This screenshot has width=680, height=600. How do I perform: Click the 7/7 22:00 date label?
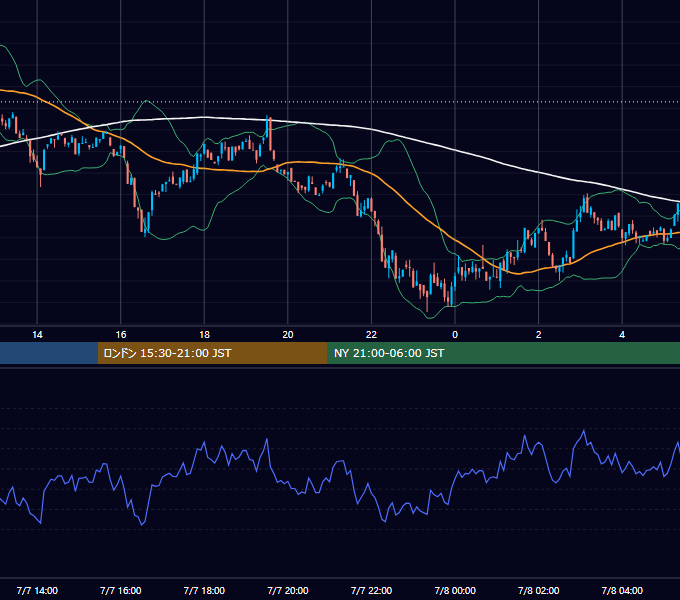click(x=371, y=590)
